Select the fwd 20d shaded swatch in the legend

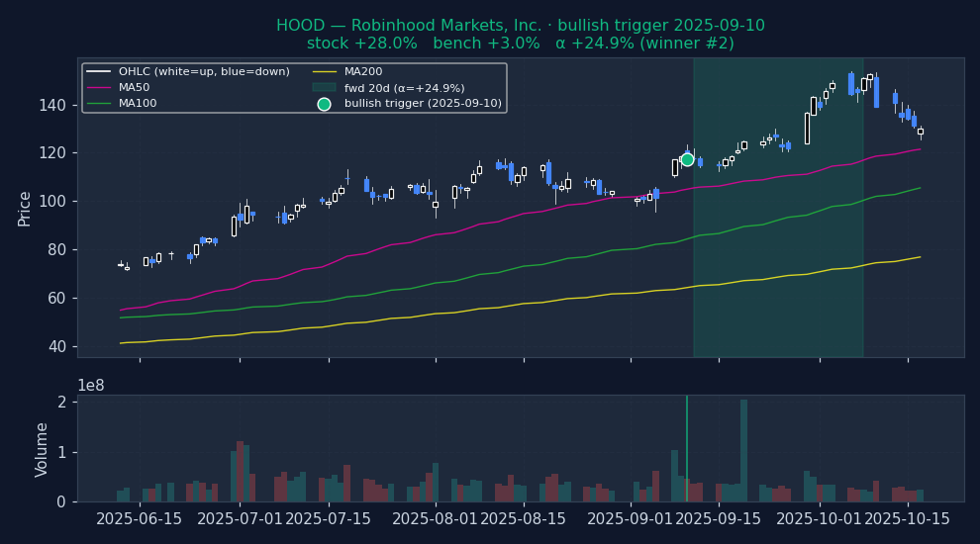coord(324,88)
